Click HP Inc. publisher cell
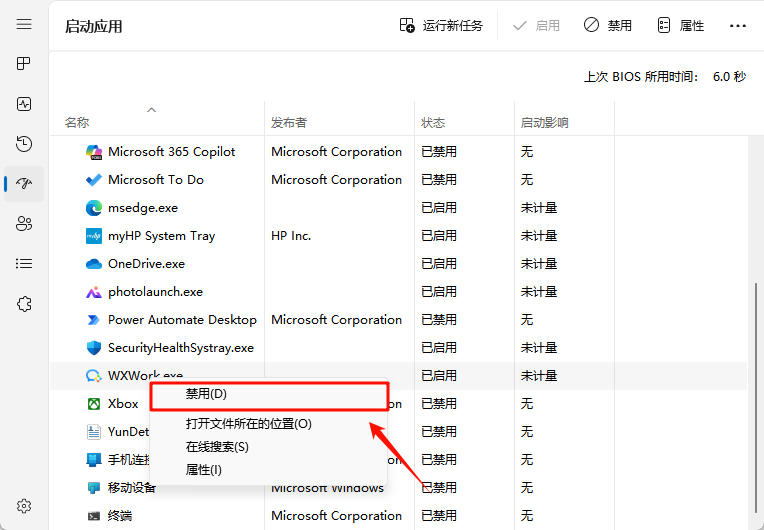This screenshot has width=764, height=530. (291, 236)
